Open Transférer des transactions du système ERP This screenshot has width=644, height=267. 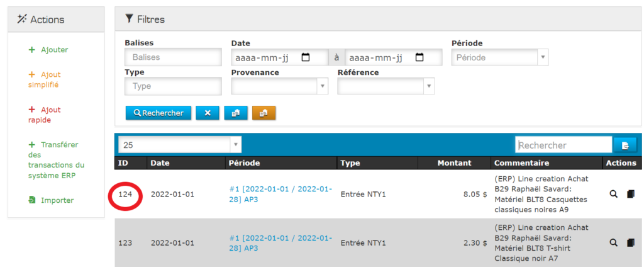tap(56, 160)
